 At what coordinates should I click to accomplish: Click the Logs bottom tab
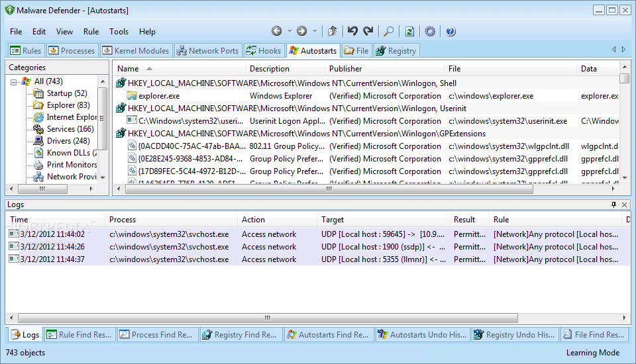click(25, 335)
